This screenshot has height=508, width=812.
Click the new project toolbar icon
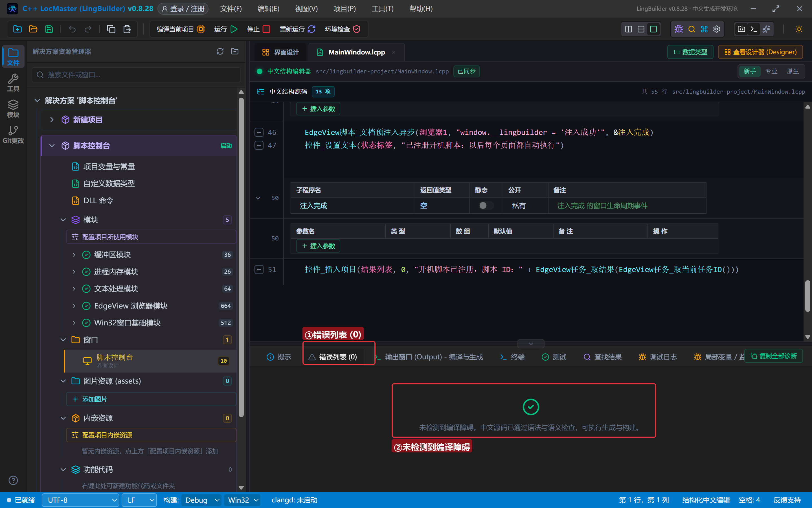pyautogui.click(x=17, y=29)
